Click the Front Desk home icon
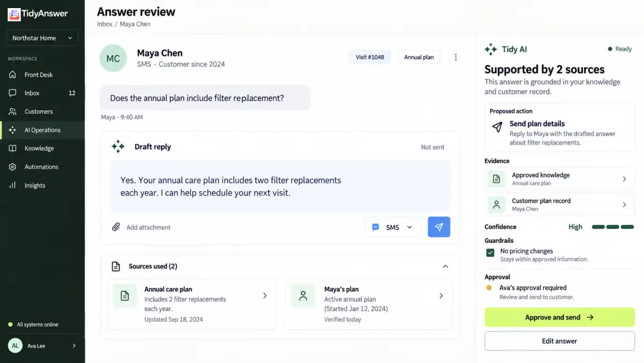Image resolution: width=644 pixels, height=363 pixels. point(12,75)
